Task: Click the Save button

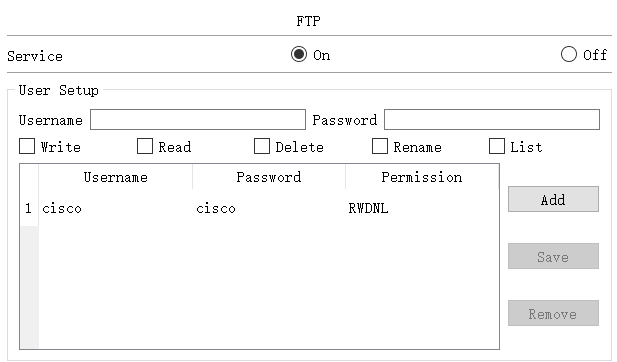Action: coord(553,256)
